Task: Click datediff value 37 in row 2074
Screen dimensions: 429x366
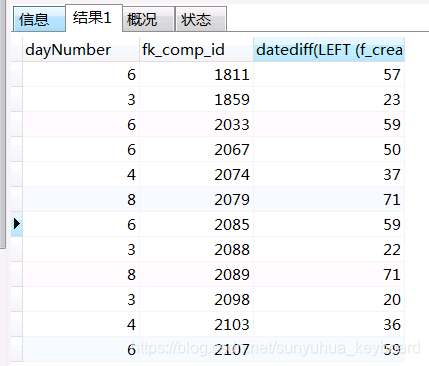Action: tap(329, 174)
